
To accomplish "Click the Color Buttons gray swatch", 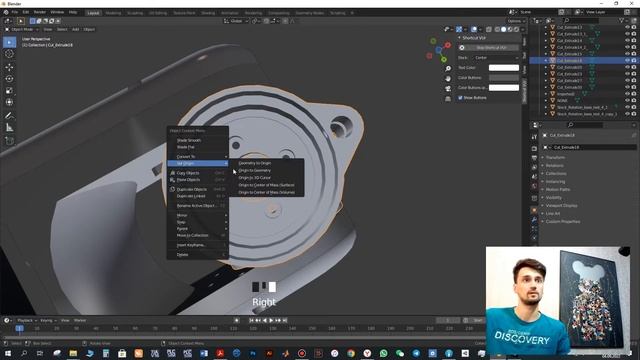I will coord(504,78).
